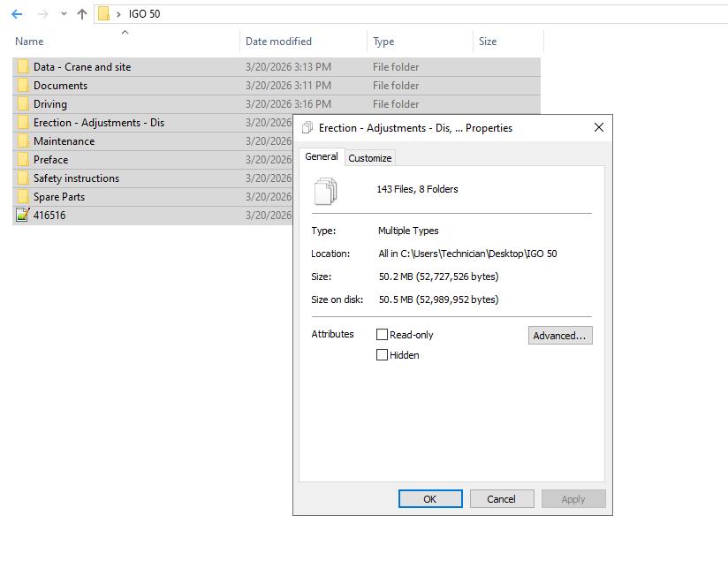This screenshot has height=561, width=728.
Task: Select 'Erection - Adjustments - Dis' folder name
Action: tap(99, 123)
